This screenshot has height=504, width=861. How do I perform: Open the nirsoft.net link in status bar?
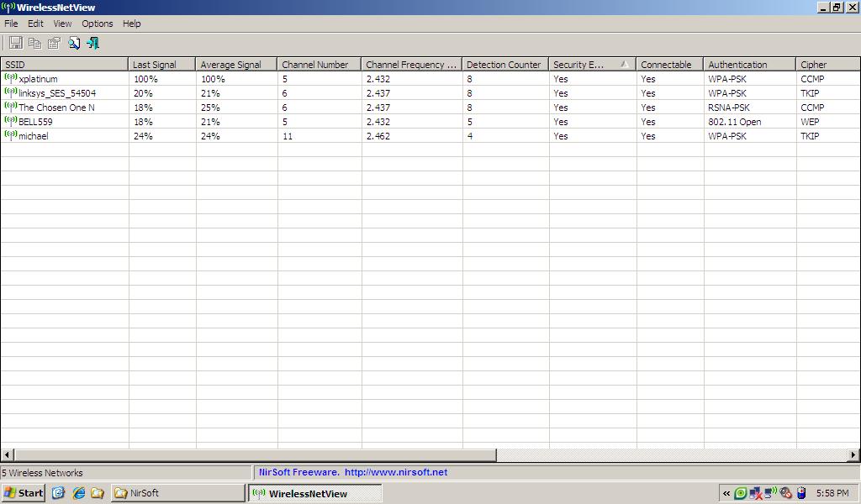pos(396,472)
